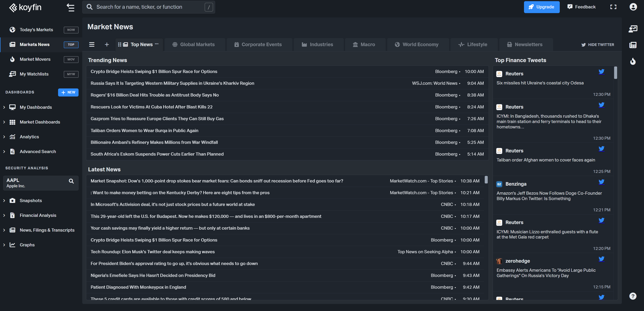Open the Feedback button
This screenshot has width=644, height=311.
click(582, 7)
